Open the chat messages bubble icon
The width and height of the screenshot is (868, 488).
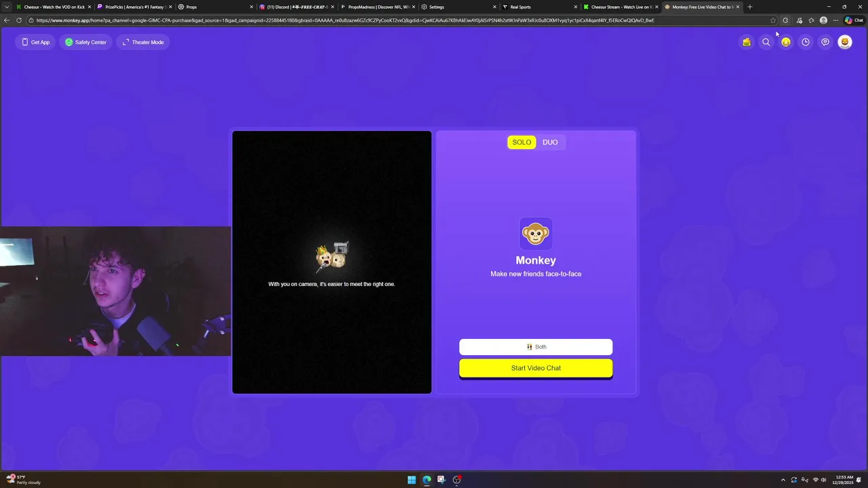pyautogui.click(x=825, y=42)
